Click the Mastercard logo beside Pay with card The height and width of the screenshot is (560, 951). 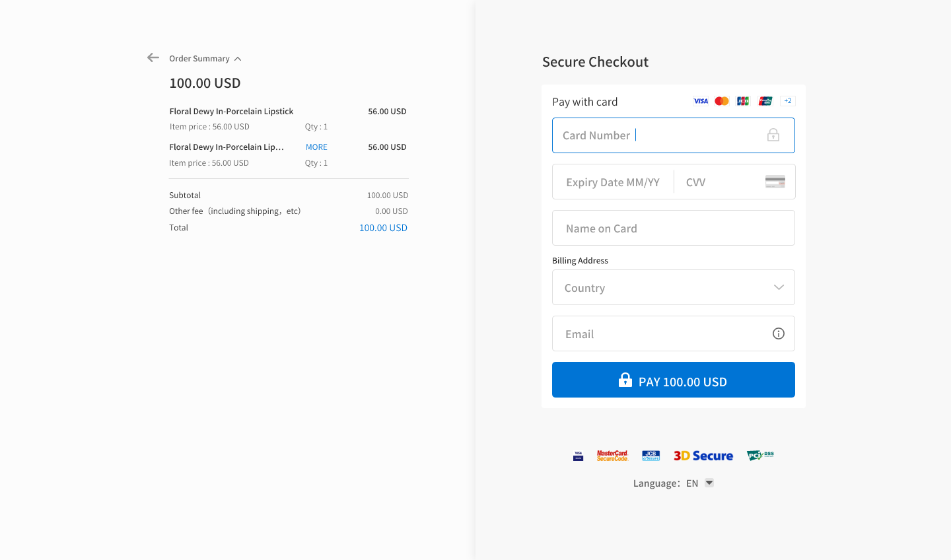pos(722,101)
